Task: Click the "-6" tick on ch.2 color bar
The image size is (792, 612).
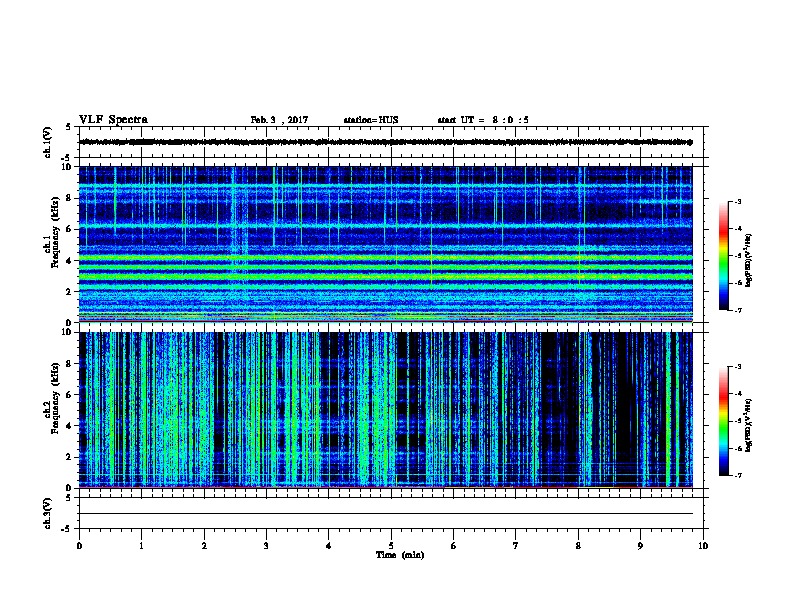Action: pos(737,448)
